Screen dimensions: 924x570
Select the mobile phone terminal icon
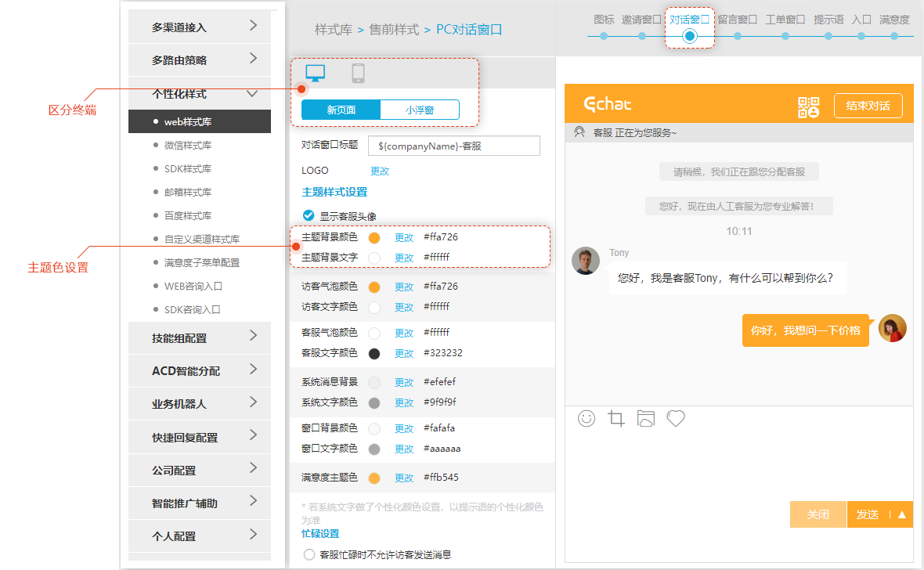359,74
